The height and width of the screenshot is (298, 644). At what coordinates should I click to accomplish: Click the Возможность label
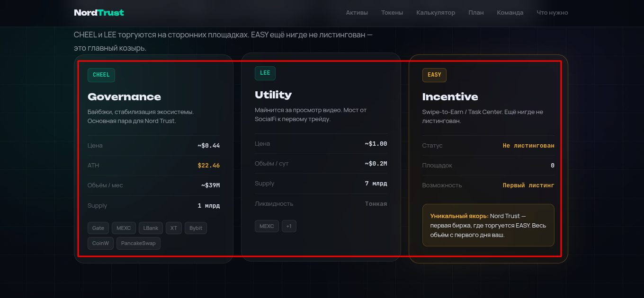pyautogui.click(x=442, y=185)
